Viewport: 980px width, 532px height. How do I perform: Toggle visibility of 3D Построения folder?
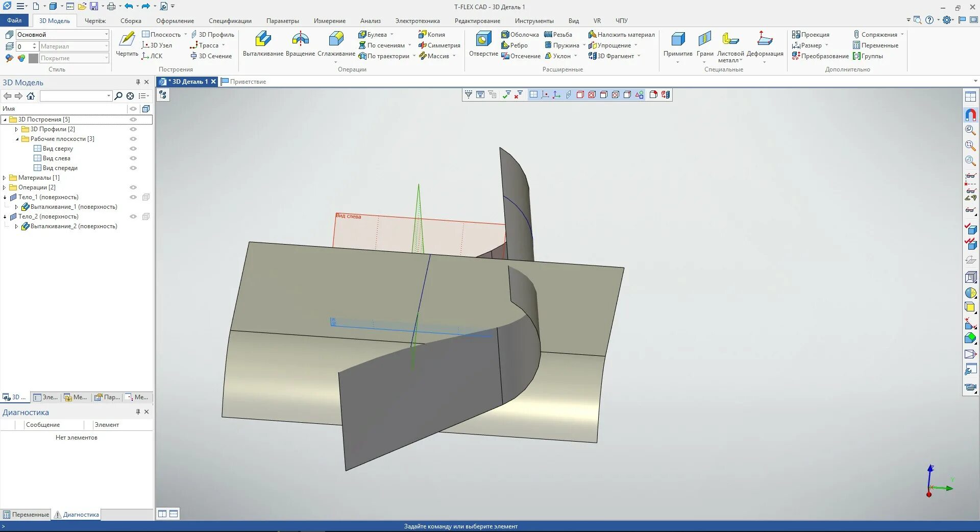133,119
